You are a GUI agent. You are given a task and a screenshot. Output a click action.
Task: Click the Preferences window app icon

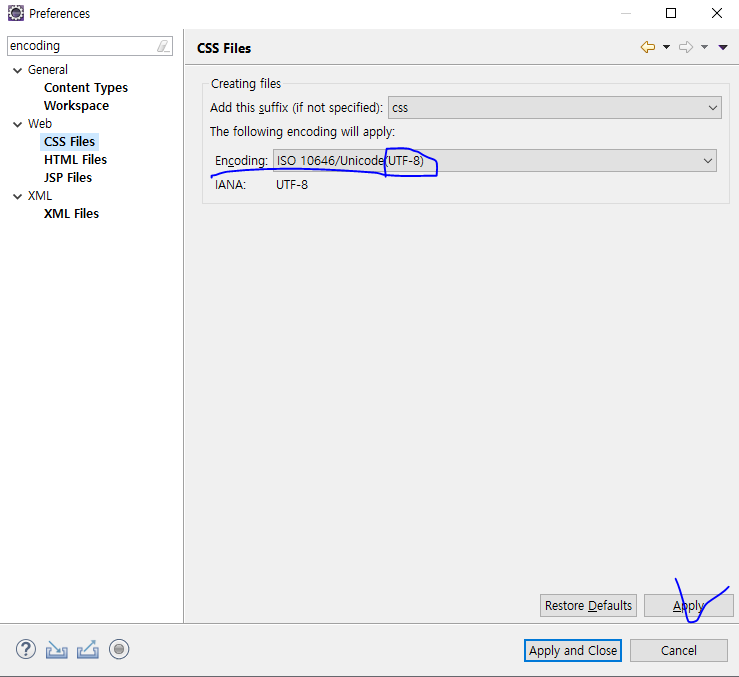(x=16, y=13)
